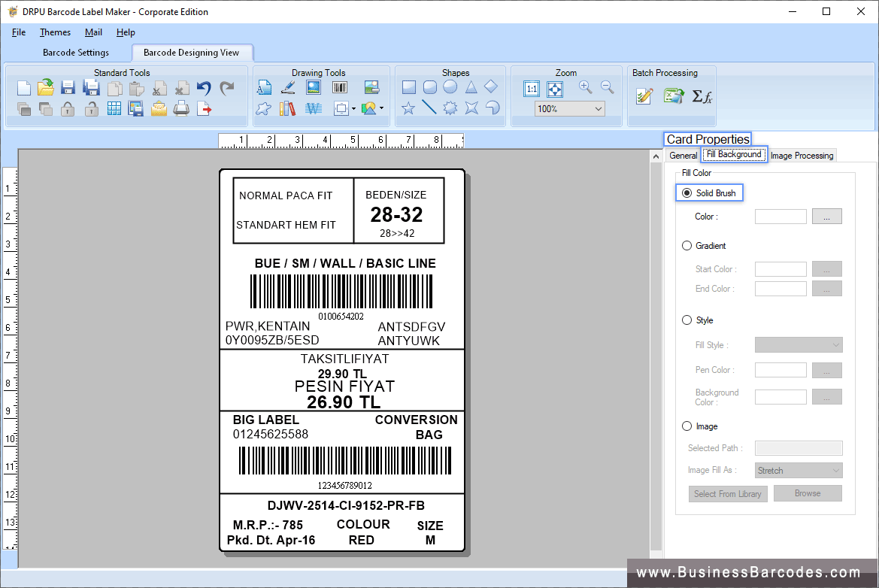
Task: Open the Color picker for Solid Brush
Action: click(x=826, y=216)
